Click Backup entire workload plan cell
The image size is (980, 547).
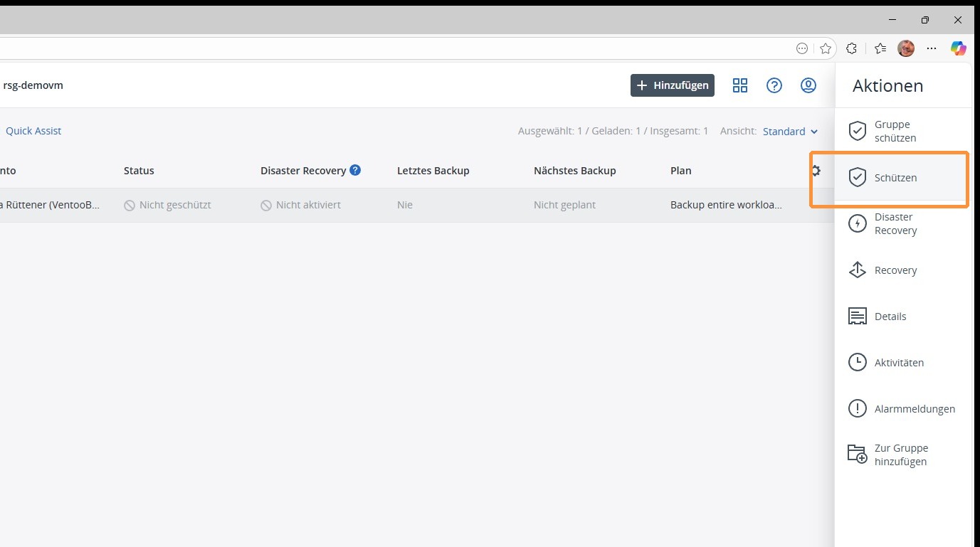click(726, 205)
